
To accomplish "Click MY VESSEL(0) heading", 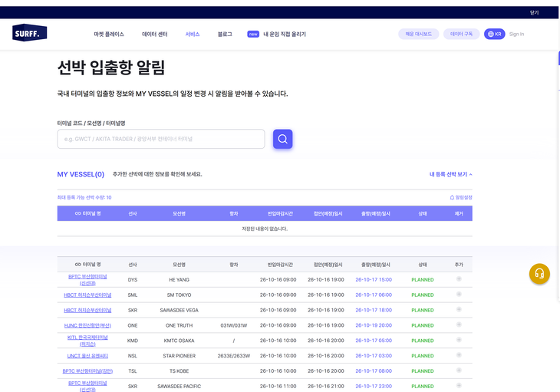I will click(81, 174).
